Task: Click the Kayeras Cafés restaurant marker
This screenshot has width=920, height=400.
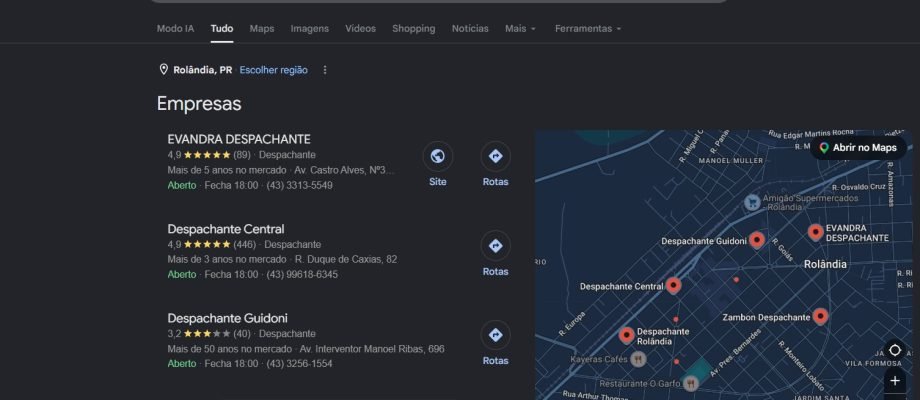Action: click(638, 359)
